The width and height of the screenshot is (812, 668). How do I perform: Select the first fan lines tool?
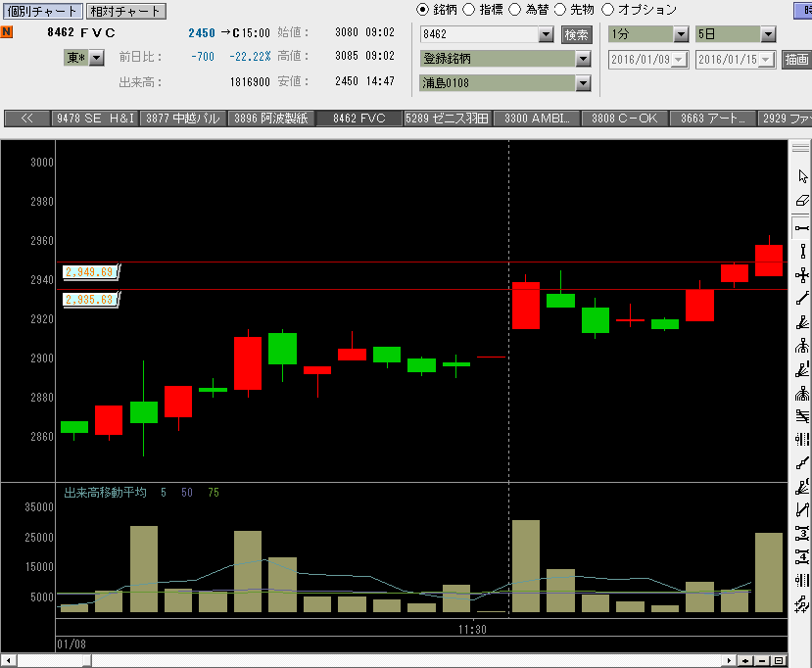[802, 322]
